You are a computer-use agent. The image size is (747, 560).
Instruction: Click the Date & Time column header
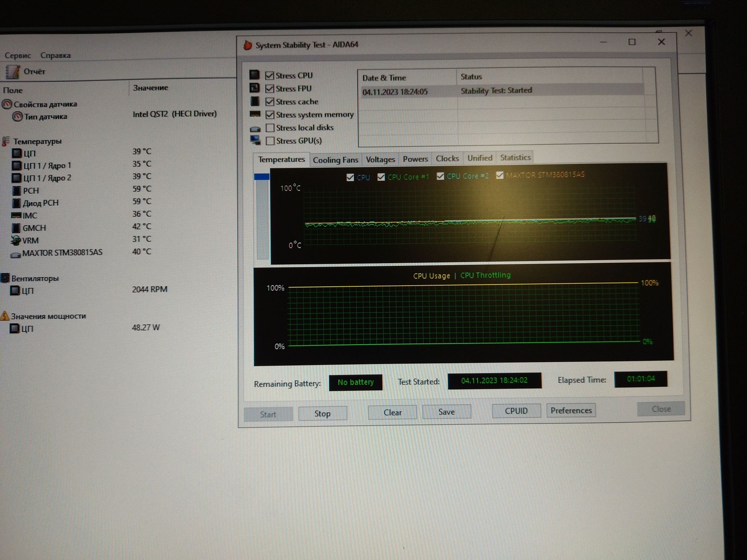[x=384, y=78]
